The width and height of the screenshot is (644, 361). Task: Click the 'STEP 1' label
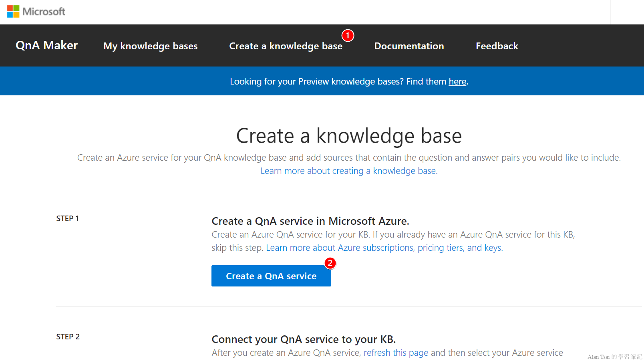click(x=67, y=218)
